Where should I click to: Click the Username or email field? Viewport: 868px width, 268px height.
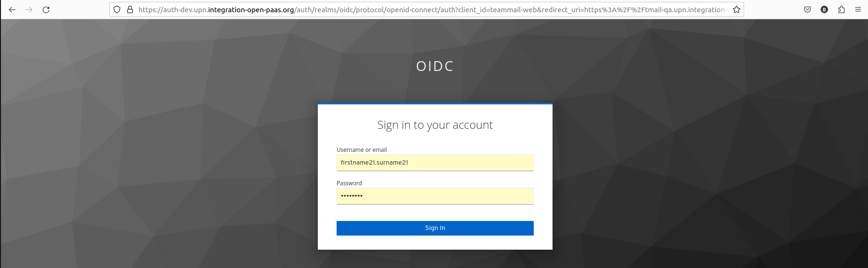(x=435, y=163)
